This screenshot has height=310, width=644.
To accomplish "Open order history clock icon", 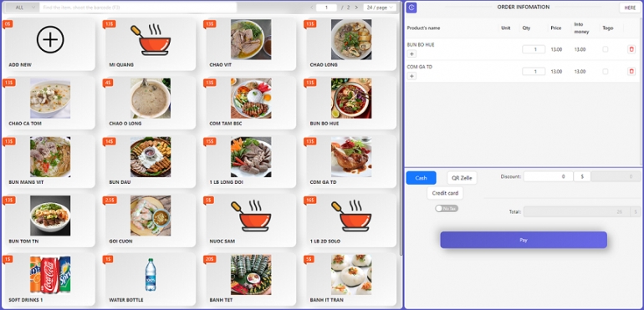I will point(411,8).
